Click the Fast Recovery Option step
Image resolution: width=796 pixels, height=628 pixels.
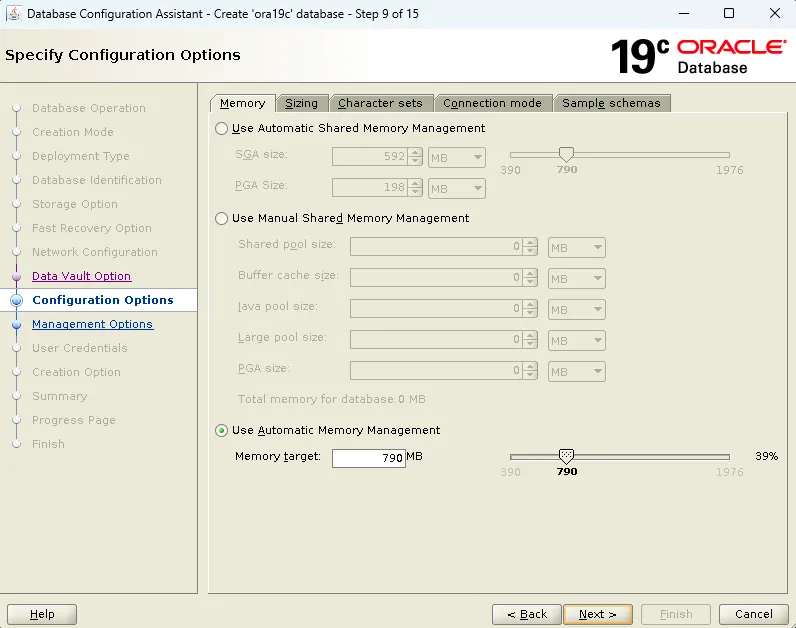coord(92,228)
